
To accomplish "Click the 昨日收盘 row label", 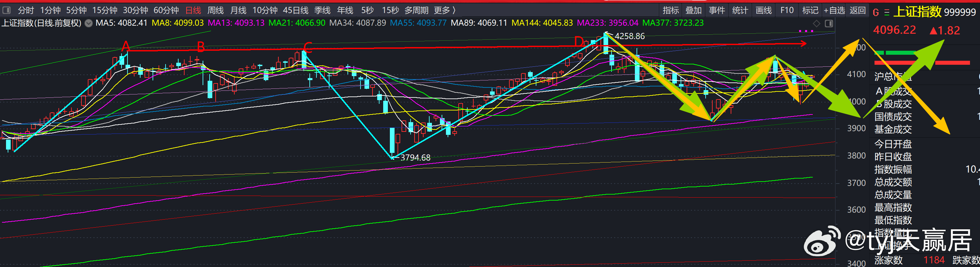I will pyautogui.click(x=893, y=157).
